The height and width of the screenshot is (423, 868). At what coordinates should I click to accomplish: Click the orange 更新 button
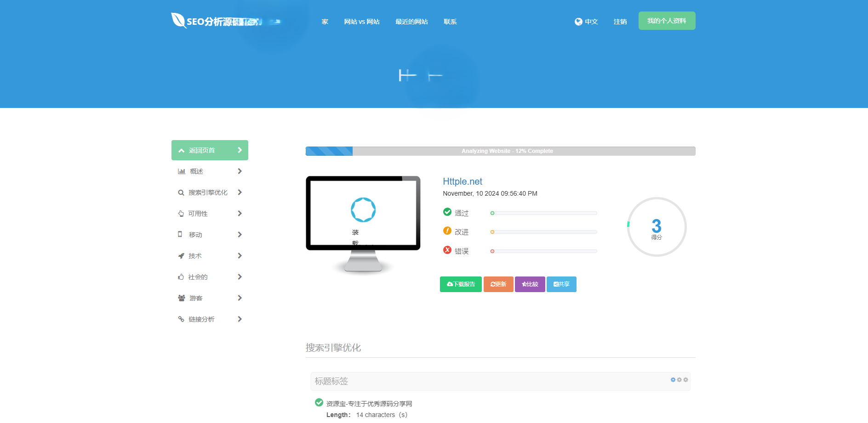(498, 284)
